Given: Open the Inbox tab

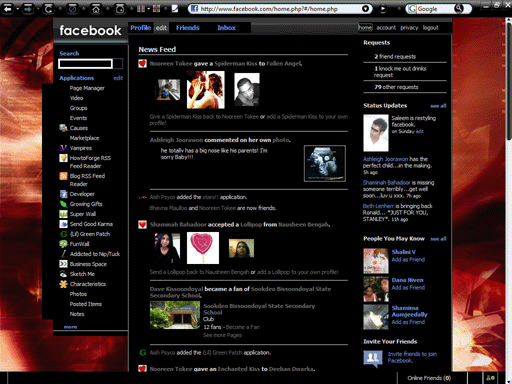Looking at the screenshot, I should click(226, 28).
